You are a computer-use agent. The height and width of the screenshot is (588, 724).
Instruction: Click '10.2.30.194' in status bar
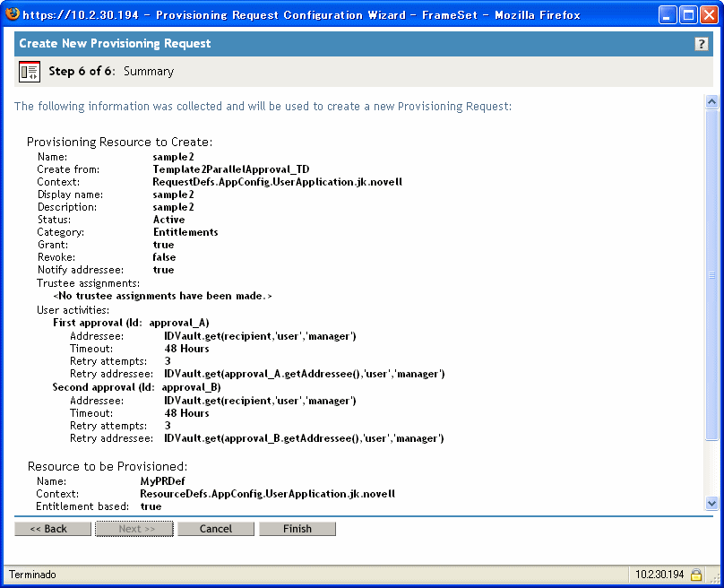point(659,575)
